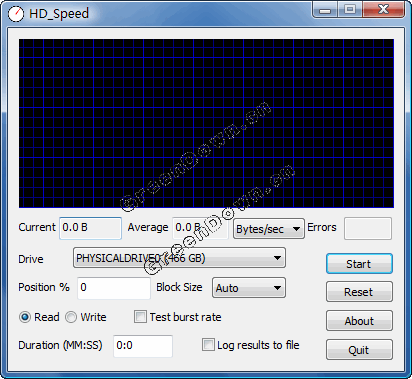Click the Start button

pyautogui.click(x=359, y=264)
